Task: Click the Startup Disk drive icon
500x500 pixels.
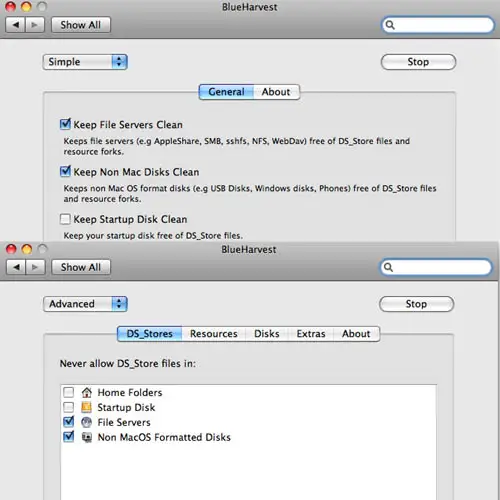Action: click(87, 407)
